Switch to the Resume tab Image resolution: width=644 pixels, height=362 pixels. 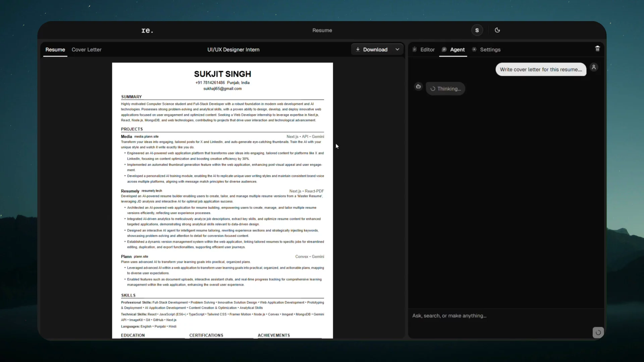[55, 50]
